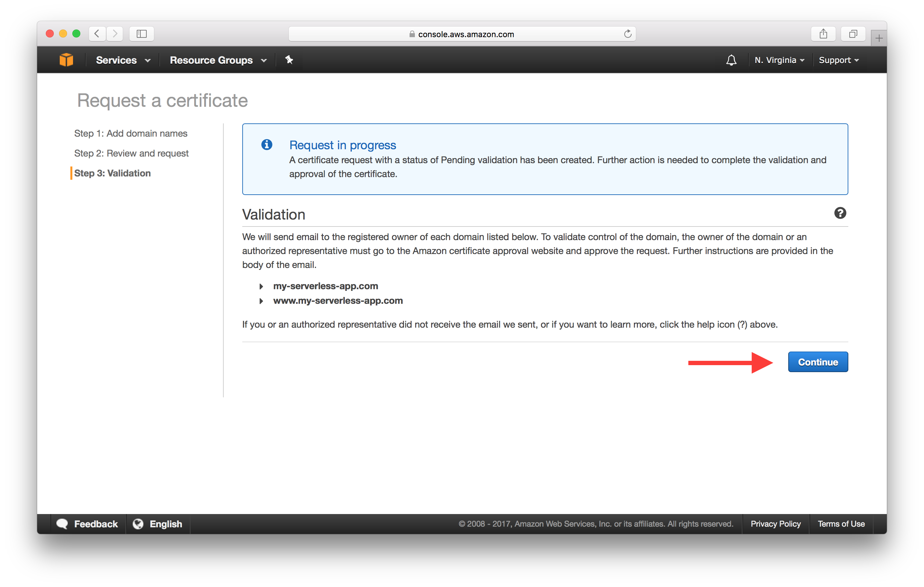
Task: Click the Validation help question-mark icon
Action: pos(840,213)
